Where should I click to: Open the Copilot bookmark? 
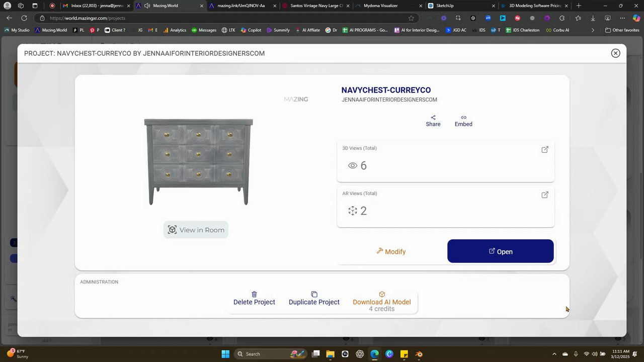(251, 30)
